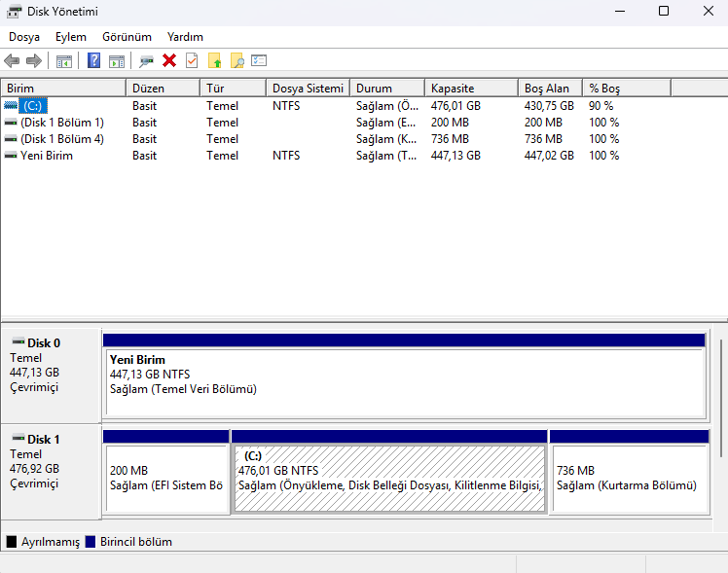Click the checklist settings toolbar icon
This screenshot has width=728, height=573.
click(259, 60)
